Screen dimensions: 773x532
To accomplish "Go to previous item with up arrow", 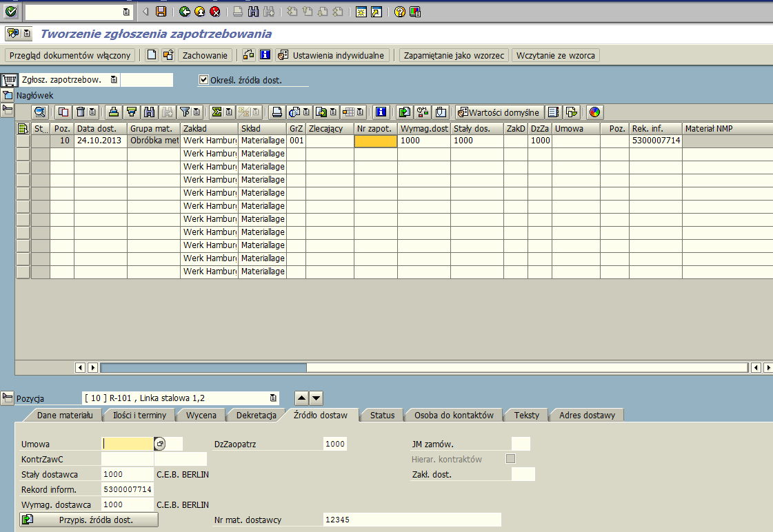I will tap(302, 398).
